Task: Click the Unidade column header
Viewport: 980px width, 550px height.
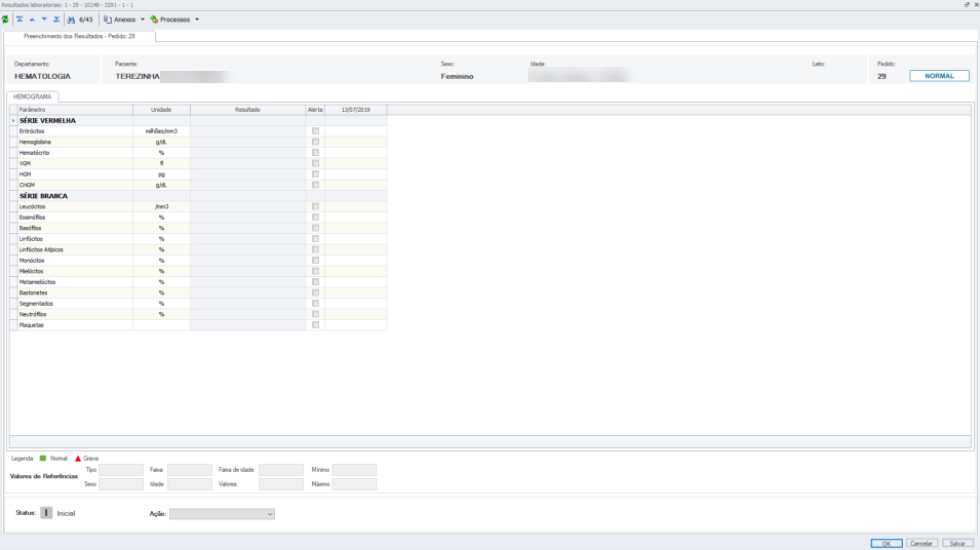Action: tap(161, 109)
